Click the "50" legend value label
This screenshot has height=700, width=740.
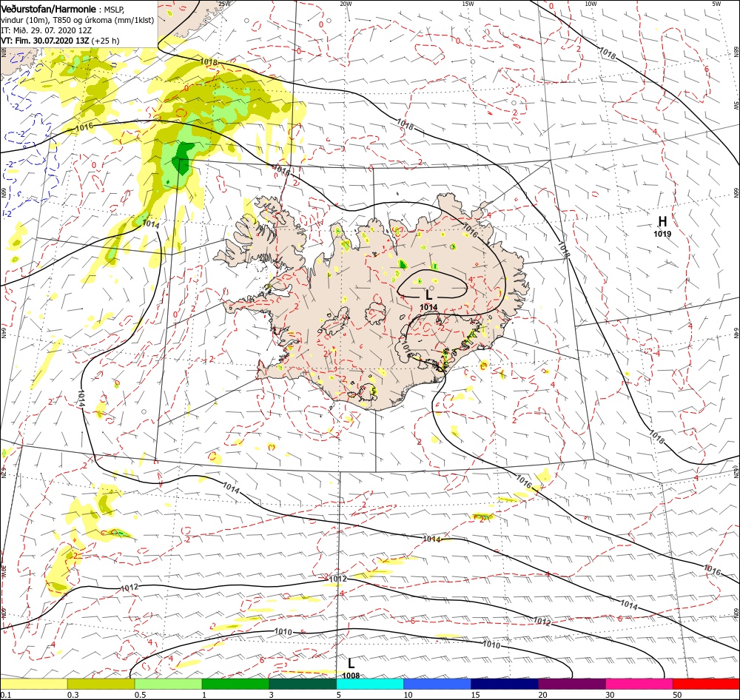pyautogui.click(x=677, y=695)
